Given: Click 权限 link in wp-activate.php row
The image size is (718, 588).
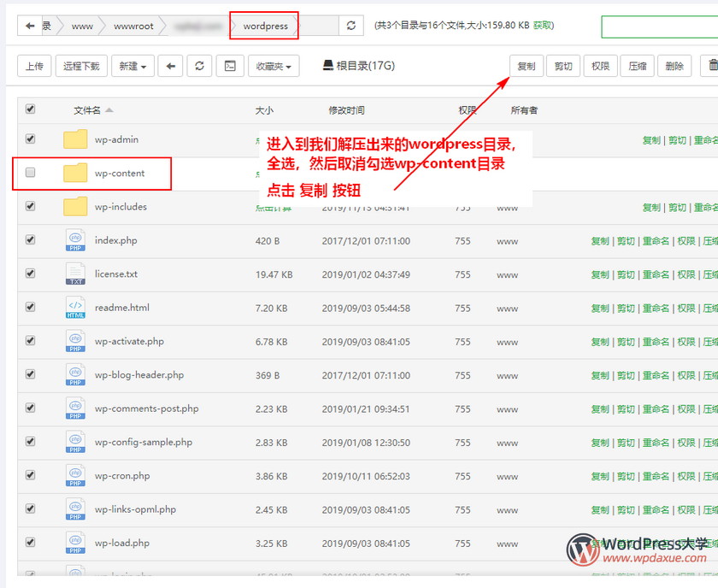Looking at the screenshot, I should 686,342.
